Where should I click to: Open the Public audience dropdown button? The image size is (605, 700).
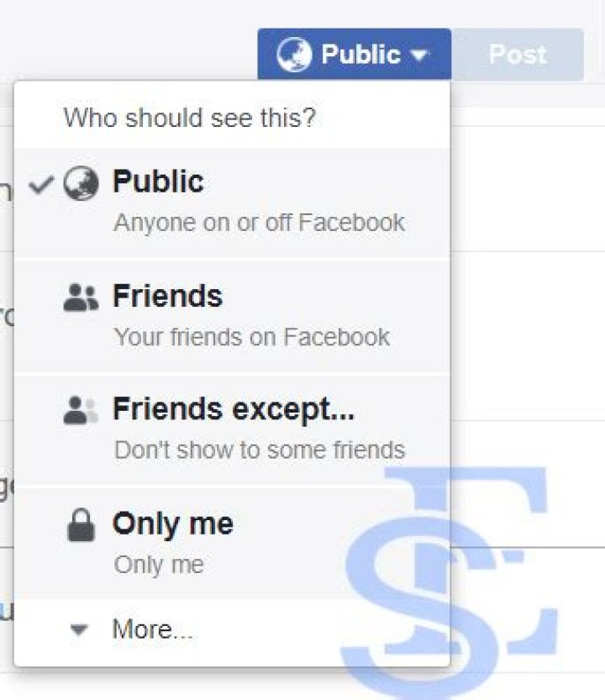click(354, 54)
